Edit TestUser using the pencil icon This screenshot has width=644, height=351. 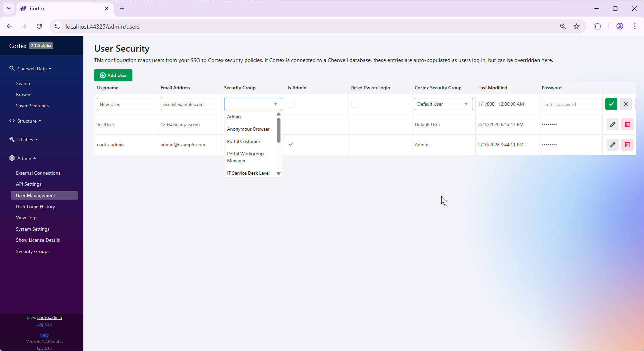tap(613, 124)
